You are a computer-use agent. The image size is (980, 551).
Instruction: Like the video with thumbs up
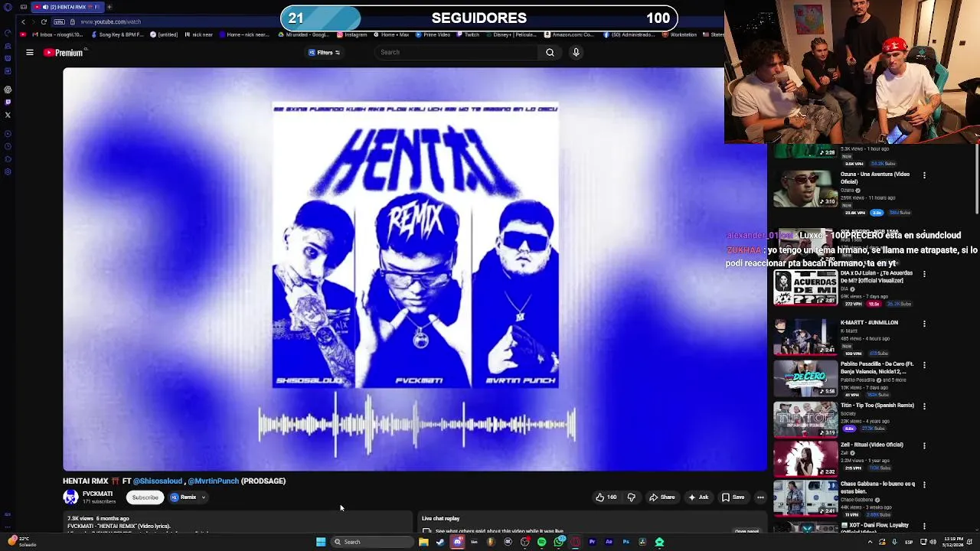(606, 497)
